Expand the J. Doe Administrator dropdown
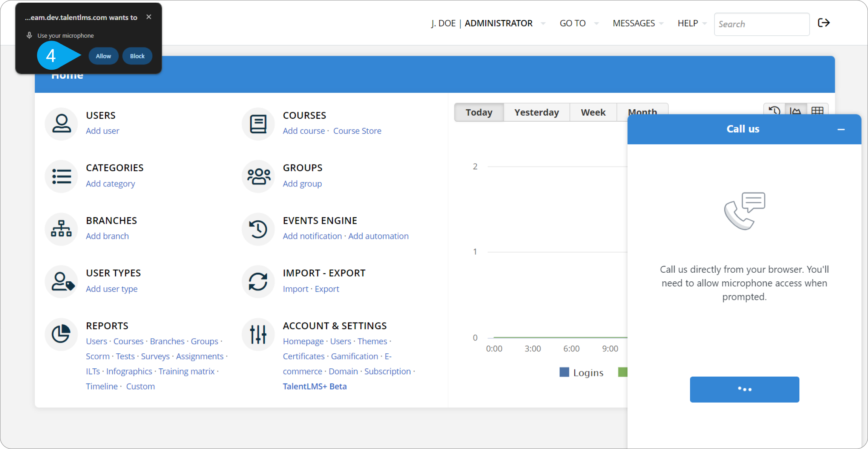Viewport: 868px width, 449px height. point(488,23)
